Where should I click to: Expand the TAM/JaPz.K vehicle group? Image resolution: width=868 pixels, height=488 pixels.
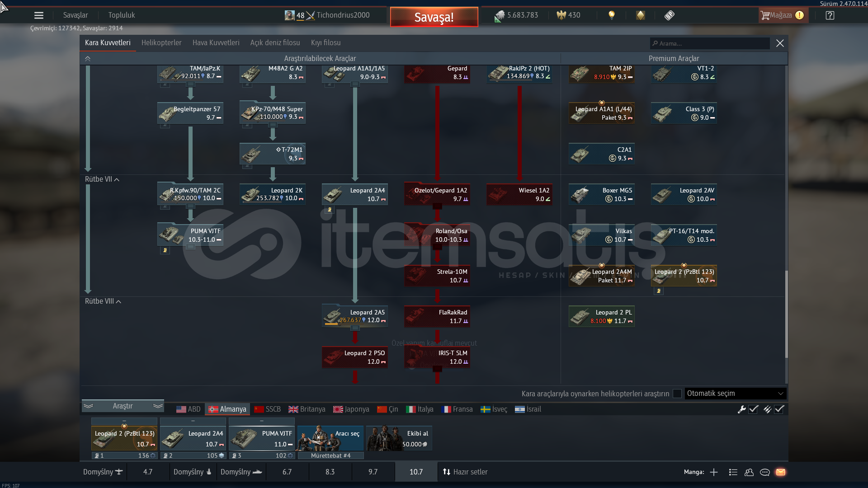click(190, 84)
